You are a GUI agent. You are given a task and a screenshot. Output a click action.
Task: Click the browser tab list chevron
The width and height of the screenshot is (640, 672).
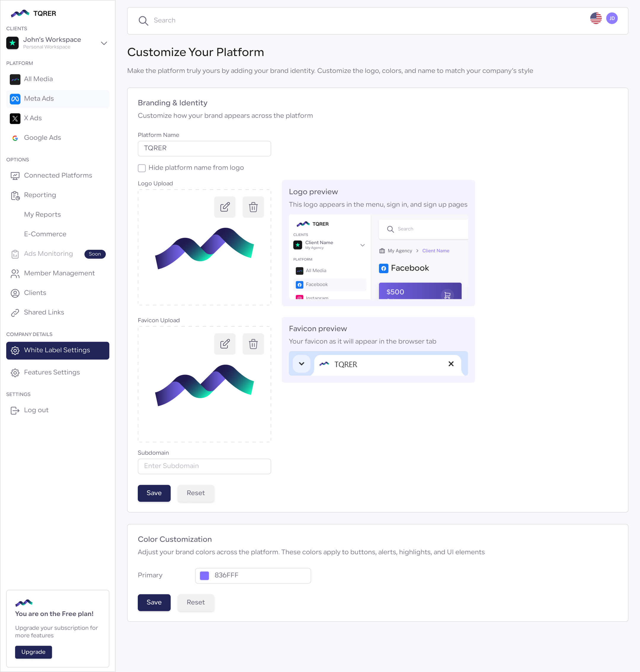(x=302, y=364)
